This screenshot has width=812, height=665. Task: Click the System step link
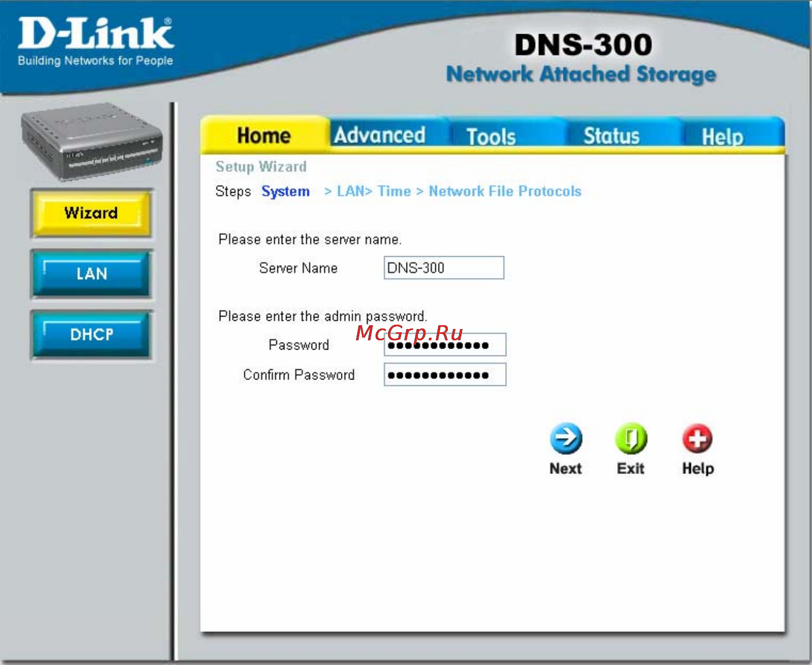(286, 192)
